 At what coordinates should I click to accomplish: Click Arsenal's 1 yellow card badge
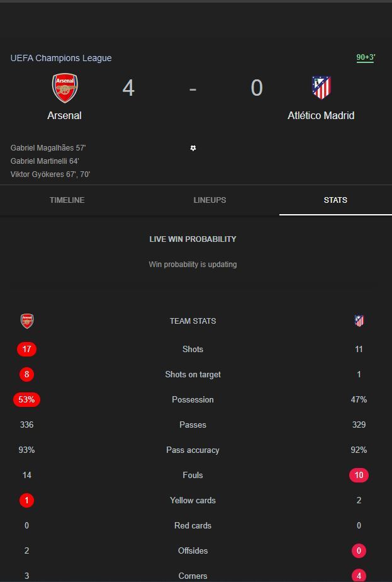[x=26, y=500]
